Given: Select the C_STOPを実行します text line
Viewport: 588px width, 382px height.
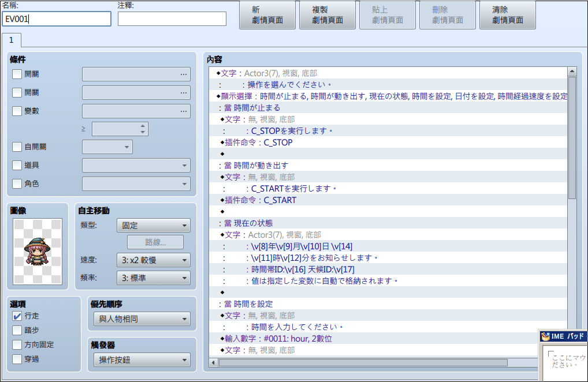Looking at the screenshot, I should [x=389, y=131].
